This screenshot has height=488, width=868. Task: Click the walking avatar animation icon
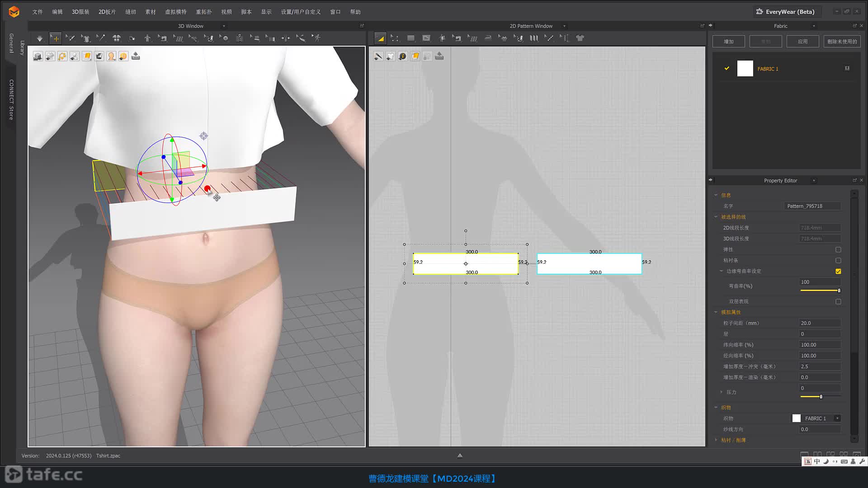click(316, 38)
